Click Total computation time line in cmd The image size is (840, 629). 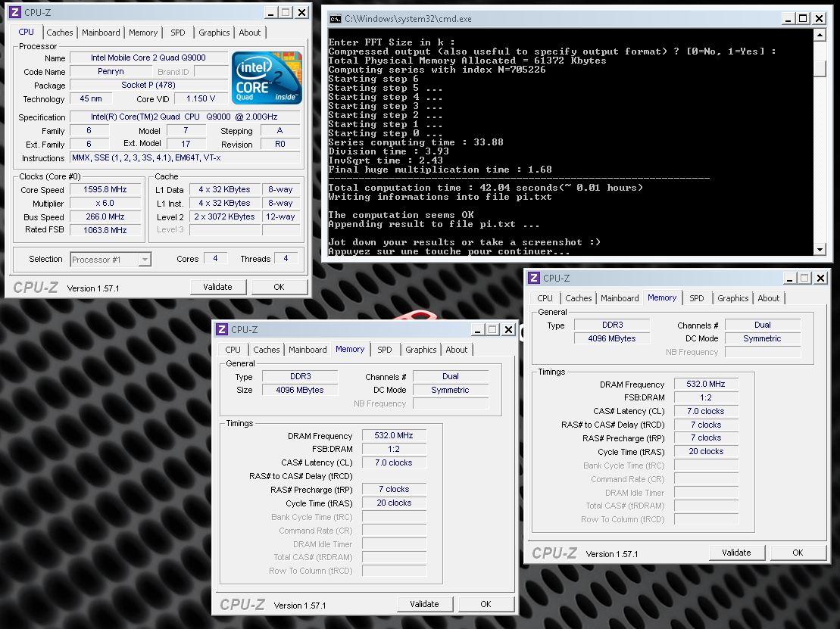486,188
